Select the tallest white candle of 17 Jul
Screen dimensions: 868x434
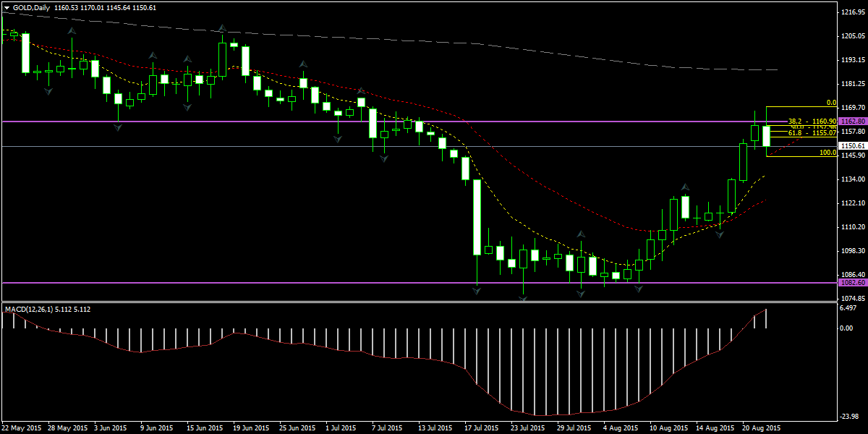[x=477, y=217]
